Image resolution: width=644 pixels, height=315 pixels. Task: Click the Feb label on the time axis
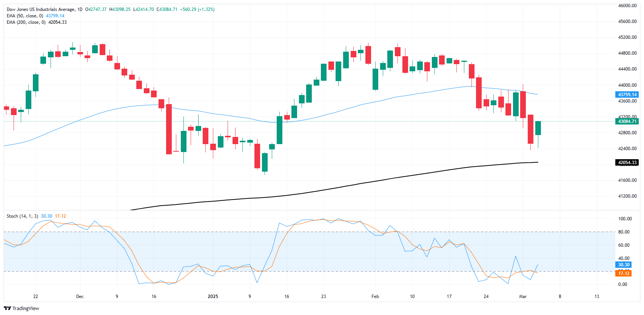[375, 297]
